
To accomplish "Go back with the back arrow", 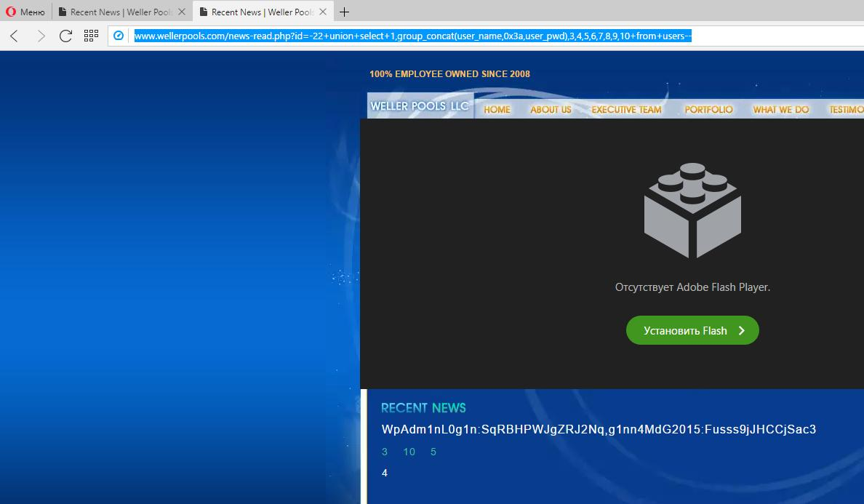I will [x=15, y=36].
